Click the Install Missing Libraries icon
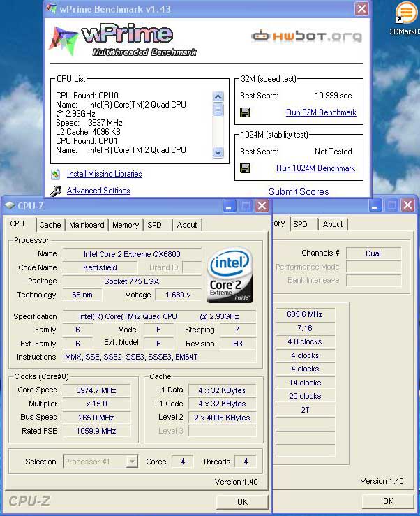This screenshot has width=420, height=516. click(56, 174)
